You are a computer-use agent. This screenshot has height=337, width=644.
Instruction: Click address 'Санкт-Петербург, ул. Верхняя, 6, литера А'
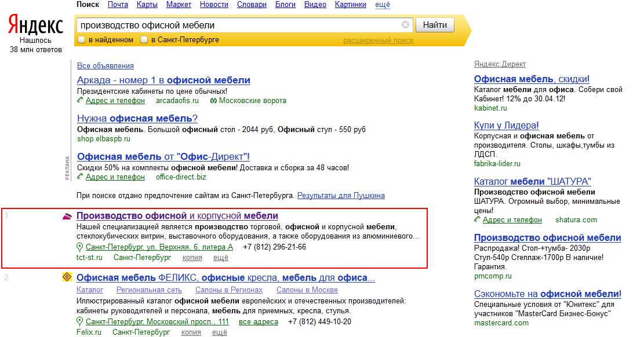pos(159,247)
